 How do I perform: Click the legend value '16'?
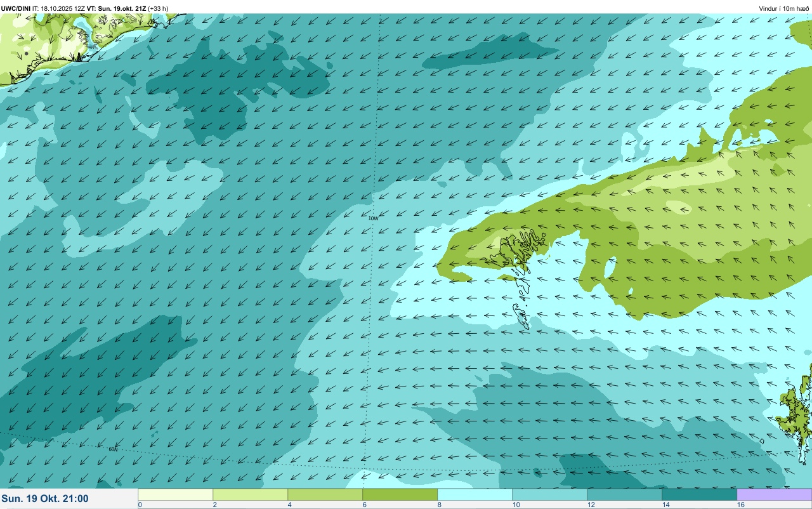click(x=740, y=505)
